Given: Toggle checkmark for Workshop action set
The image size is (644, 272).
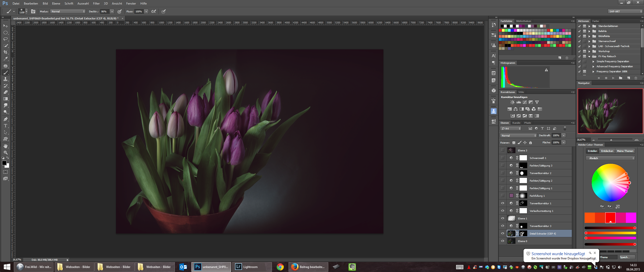Looking at the screenshot, I should [580, 51].
